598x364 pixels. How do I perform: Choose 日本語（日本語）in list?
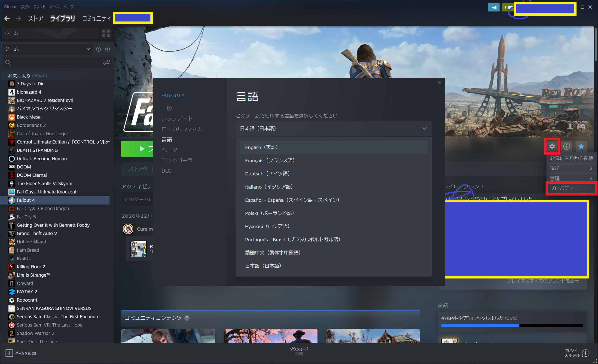point(333,266)
